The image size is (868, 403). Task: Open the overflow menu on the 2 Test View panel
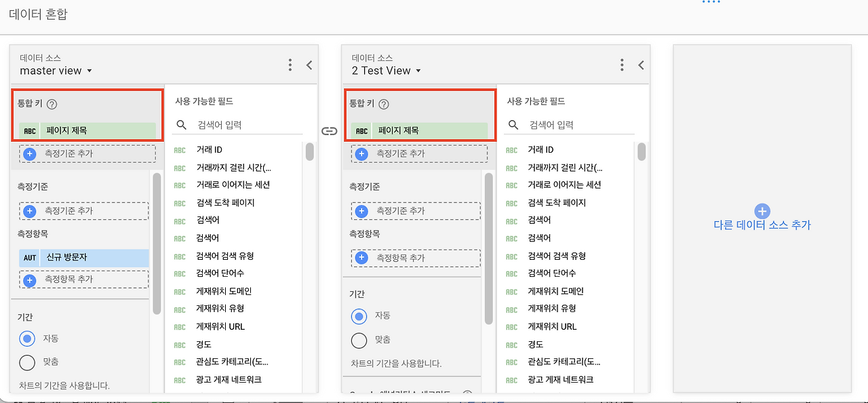622,64
